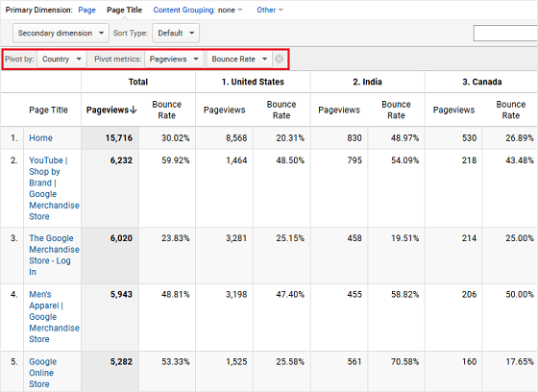Screen dimensions: 538x392
Task: Open the Content Grouping dropdown
Action: point(198,10)
